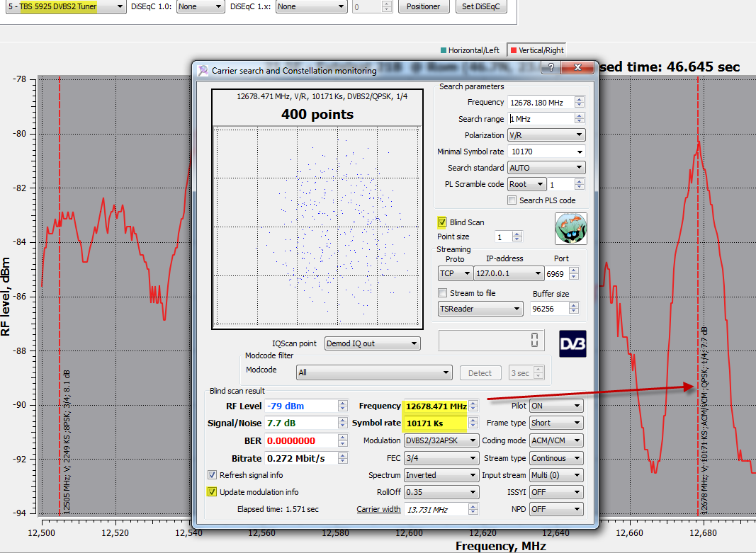Open Pilot ON dropdown
This screenshot has height=553, width=756.
556,406
